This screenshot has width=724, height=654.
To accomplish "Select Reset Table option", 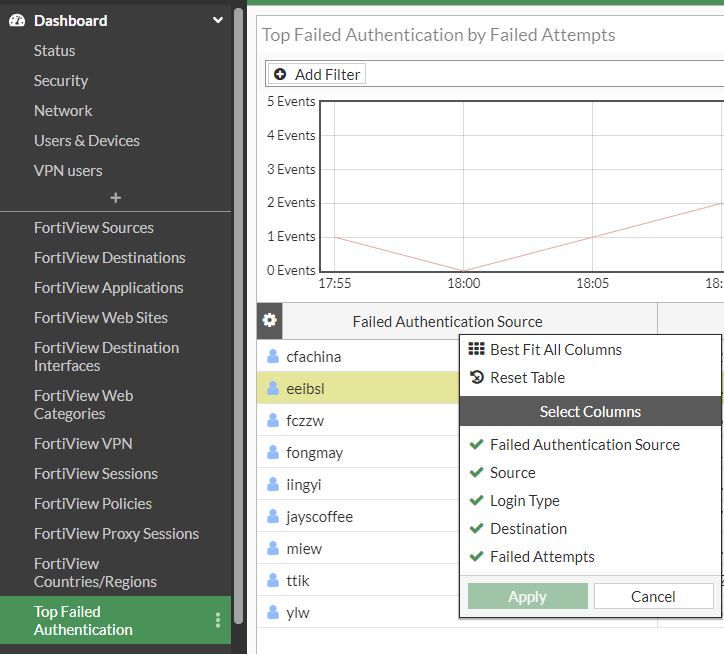I will [527, 378].
